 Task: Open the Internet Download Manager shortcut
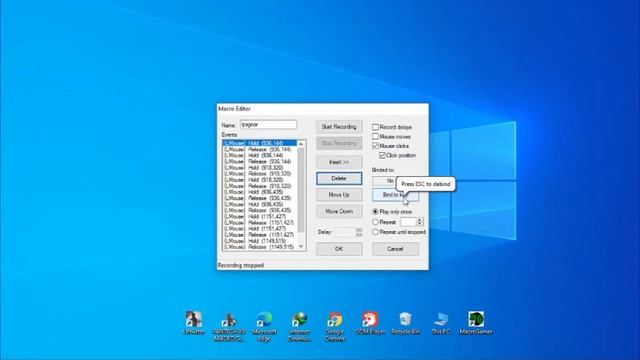tap(300, 327)
